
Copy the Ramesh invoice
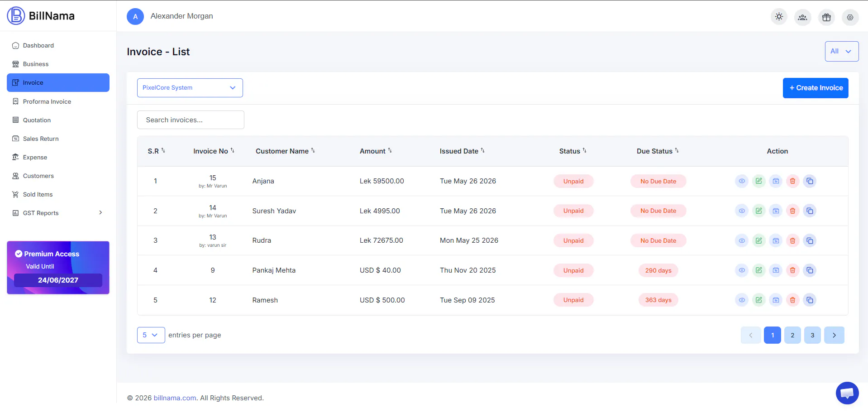810,300
